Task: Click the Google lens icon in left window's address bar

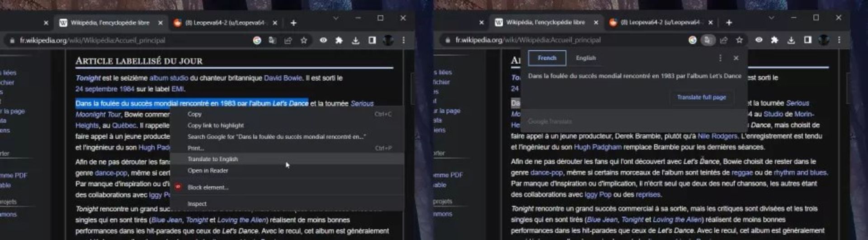Action: click(x=257, y=40)
